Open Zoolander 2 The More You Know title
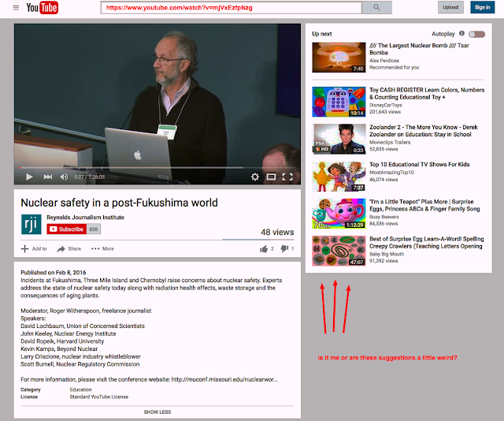Screen dimensions: 504x421 pos(424,131)
